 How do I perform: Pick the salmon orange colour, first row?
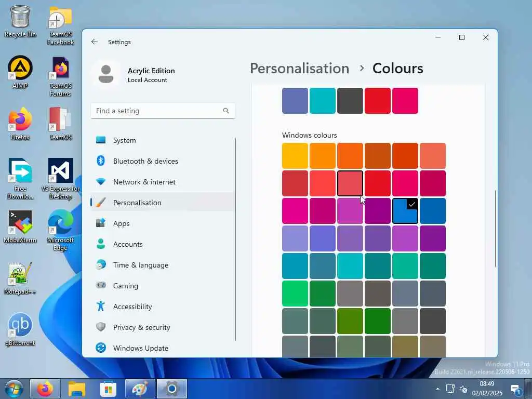[433, 156]
